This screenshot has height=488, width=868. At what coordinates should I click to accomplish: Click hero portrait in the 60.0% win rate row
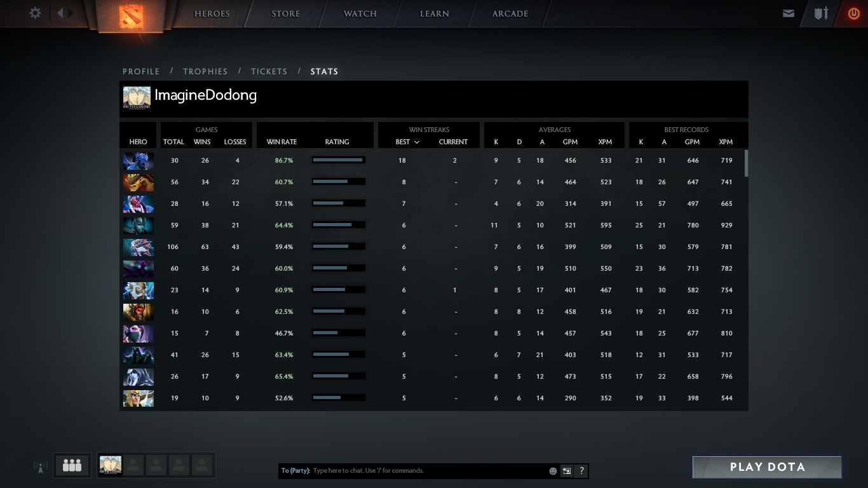coord(138,269)
